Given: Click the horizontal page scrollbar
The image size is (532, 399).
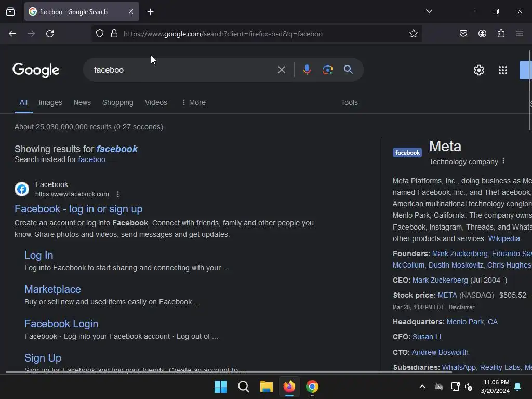Looking at the screenshot, I should 229,372.
